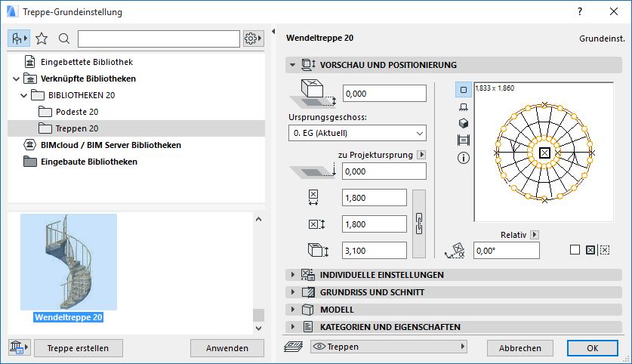632x364 pixels.
Task: Click the chain link proportions icon
Action: [421, 224]
